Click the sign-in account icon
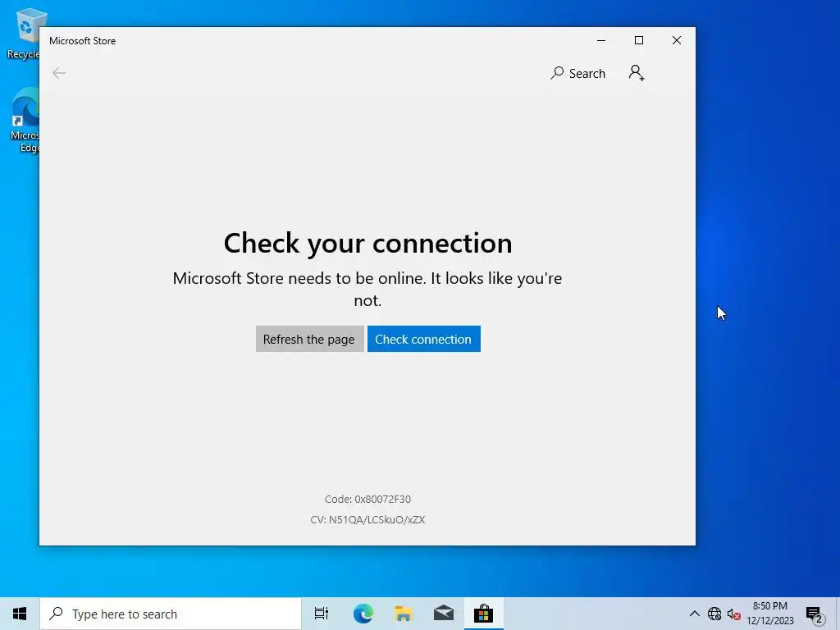 coord(637,73)
